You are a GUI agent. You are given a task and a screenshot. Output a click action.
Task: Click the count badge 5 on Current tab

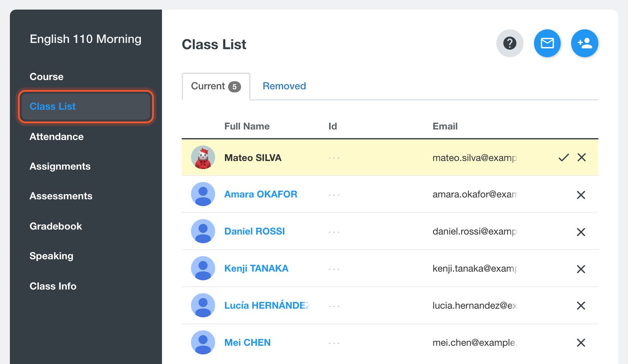click(x=234, y=87)
